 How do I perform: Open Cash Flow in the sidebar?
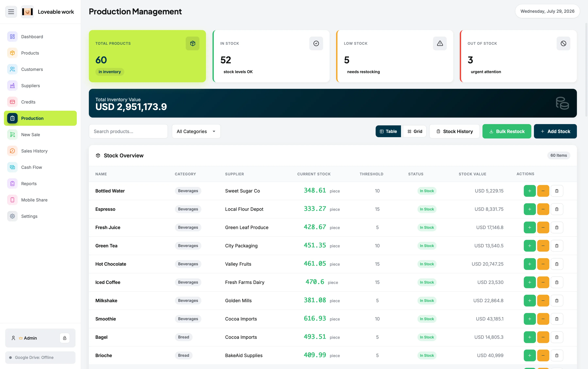click(40, 167)
